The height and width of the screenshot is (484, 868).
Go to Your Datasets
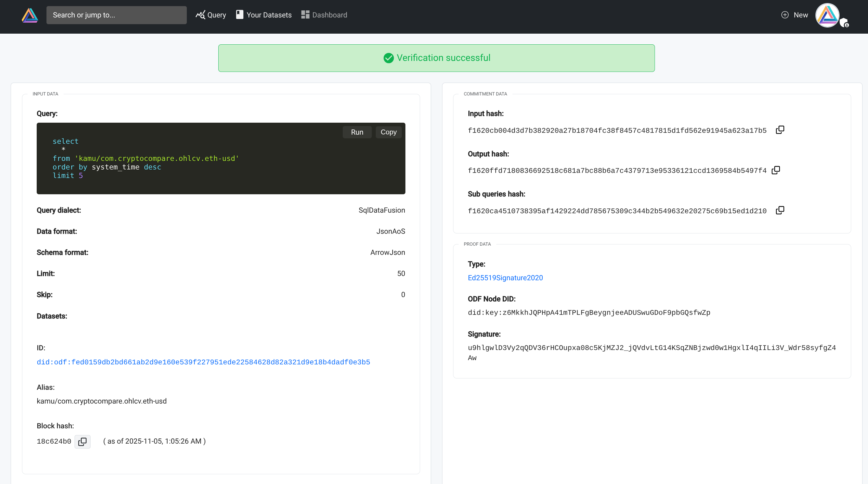coord(268,15)
